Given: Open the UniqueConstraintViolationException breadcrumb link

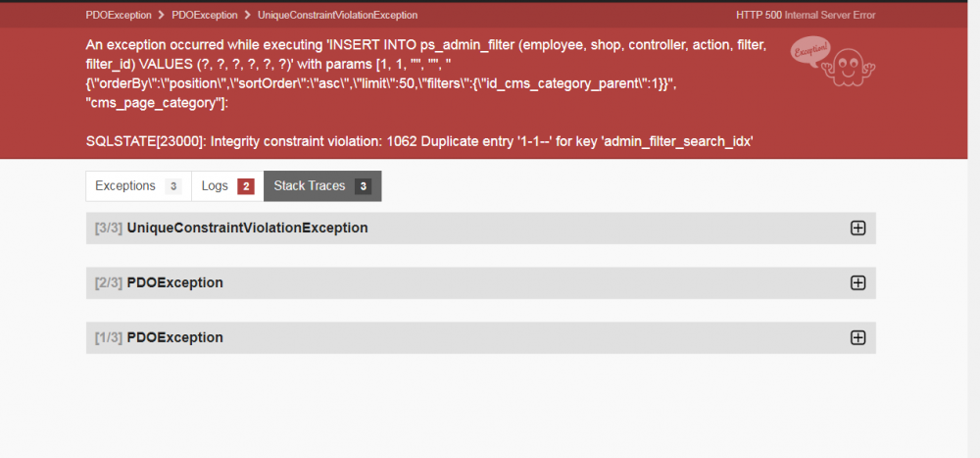Looking at the screenshot, I should click(x=337, y=16).
